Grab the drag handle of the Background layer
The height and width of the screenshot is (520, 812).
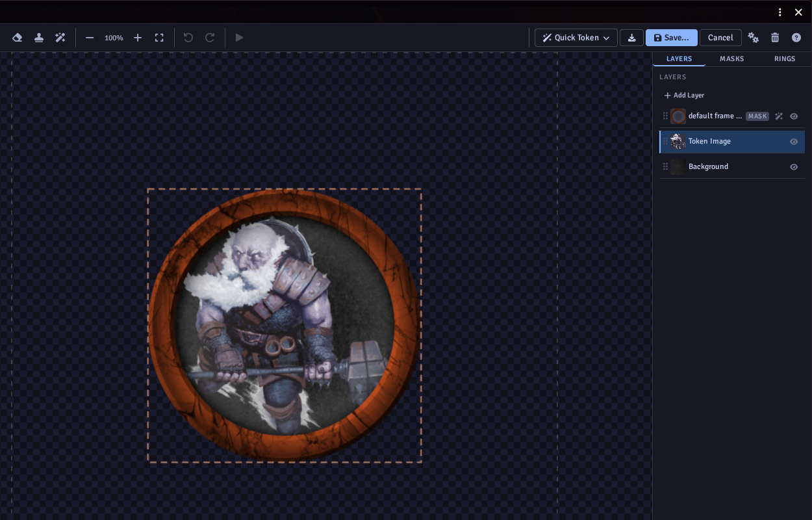(x=665, y=167)
